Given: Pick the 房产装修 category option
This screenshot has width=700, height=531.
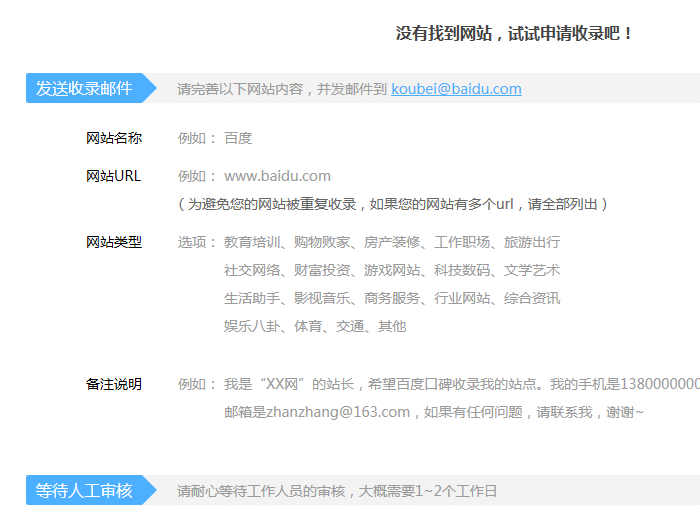Looking at the screenshot, I should [392, 242].
